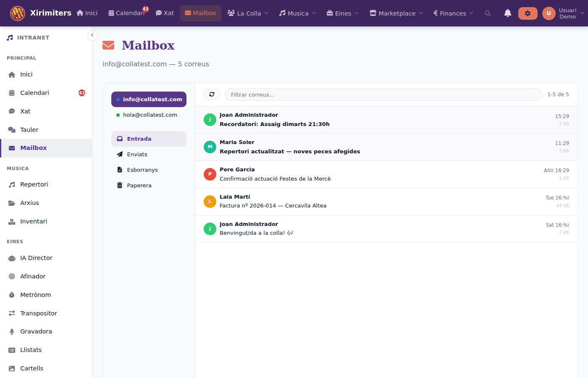Screen dimensions: 588x378
Task: Open the Xat page
Action: (x=165, y=13)
